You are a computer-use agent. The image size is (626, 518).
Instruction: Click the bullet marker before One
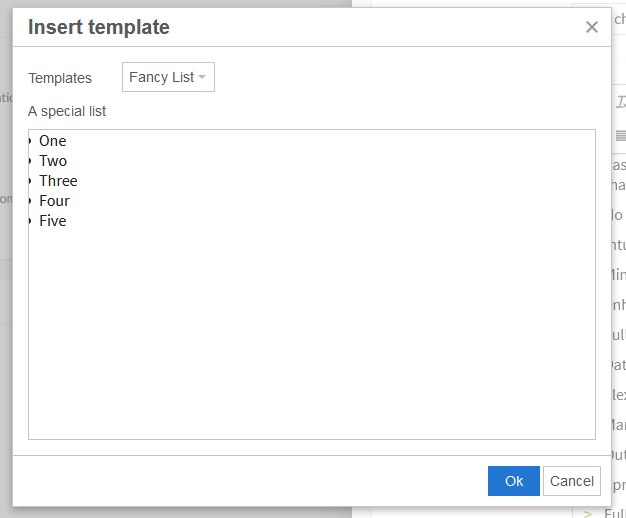[31, 141]
